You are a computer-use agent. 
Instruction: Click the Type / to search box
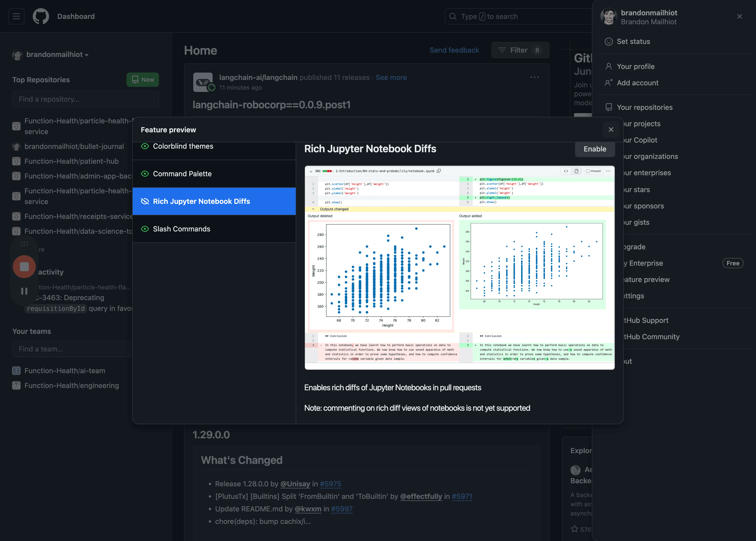click(519, 16)
